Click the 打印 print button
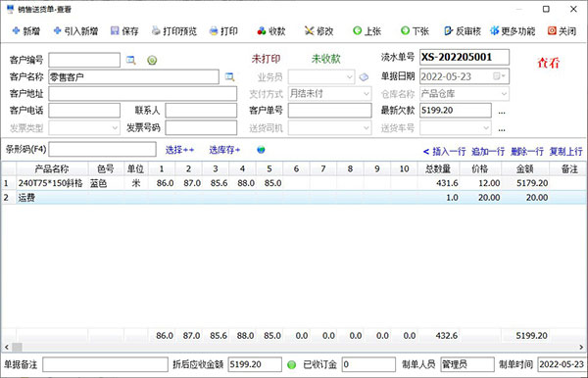The image size is (588, 378). click(x=223, y=31)
